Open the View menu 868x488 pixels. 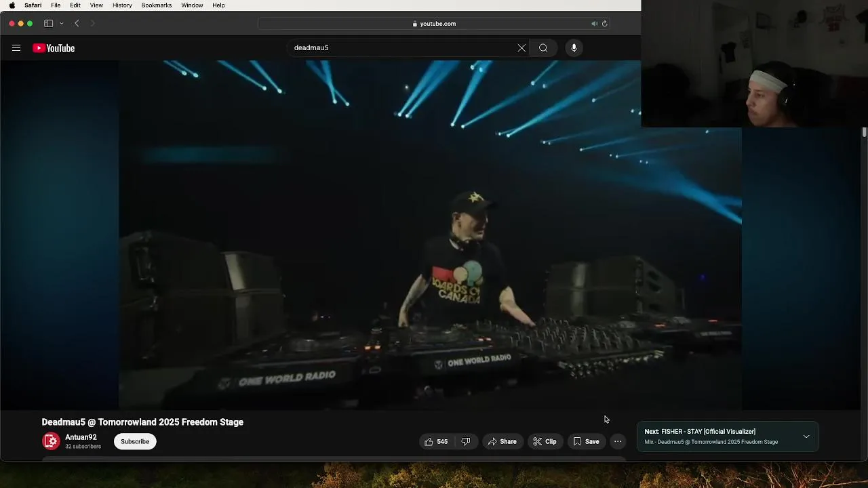[96, 5]
